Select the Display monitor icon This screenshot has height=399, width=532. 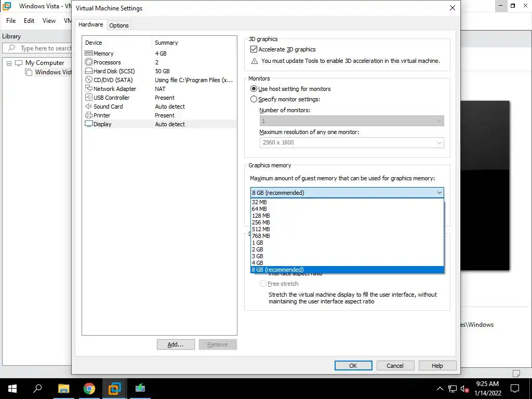88,124
